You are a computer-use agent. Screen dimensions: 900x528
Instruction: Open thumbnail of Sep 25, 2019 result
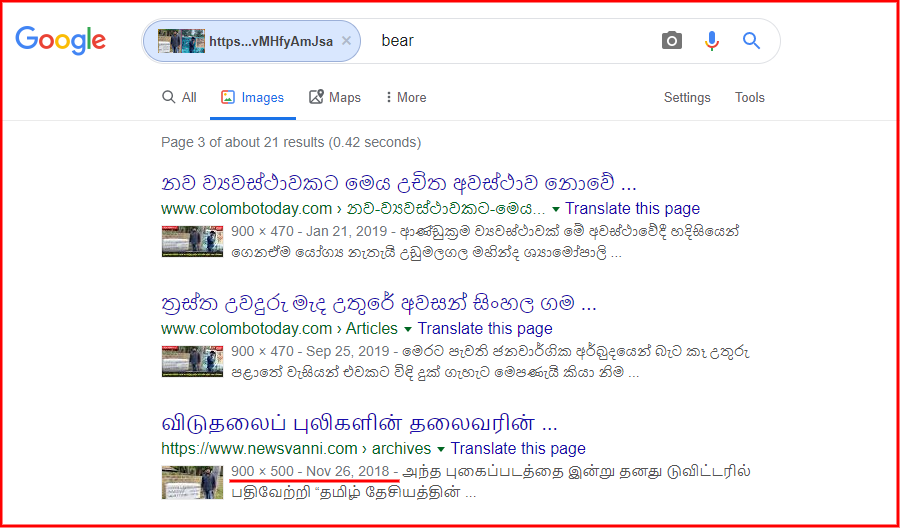pos(192,361)
